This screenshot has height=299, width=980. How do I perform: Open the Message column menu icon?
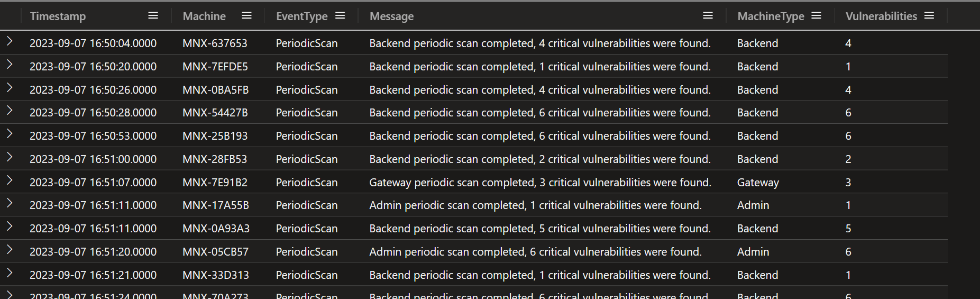(708, 16)
